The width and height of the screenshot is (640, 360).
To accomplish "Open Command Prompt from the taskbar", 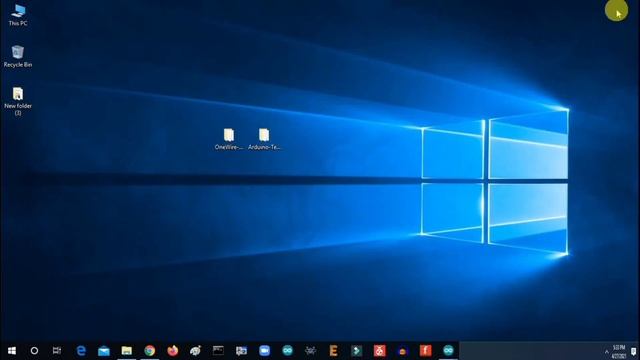I will (218, 351).
